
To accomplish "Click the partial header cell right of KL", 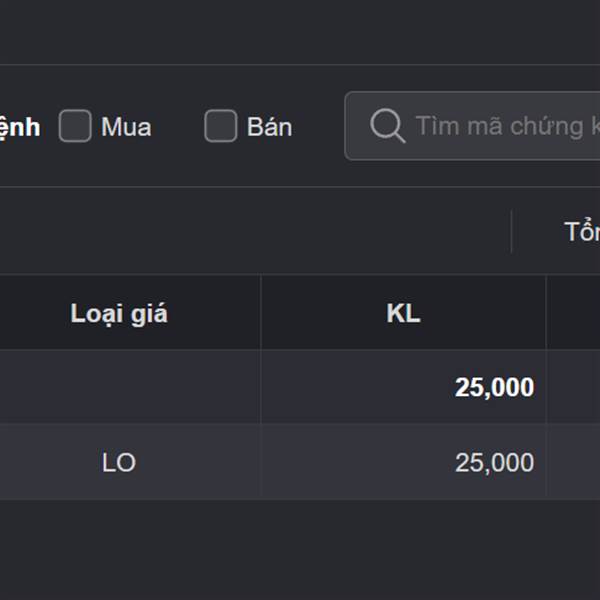I will pyautogui.click(x=574, y=314).
